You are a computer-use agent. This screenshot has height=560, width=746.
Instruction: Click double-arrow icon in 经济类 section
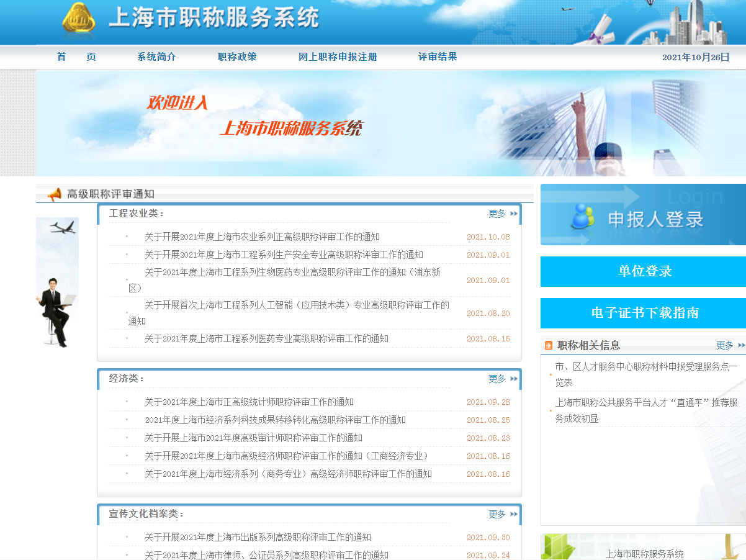point(514,379)
